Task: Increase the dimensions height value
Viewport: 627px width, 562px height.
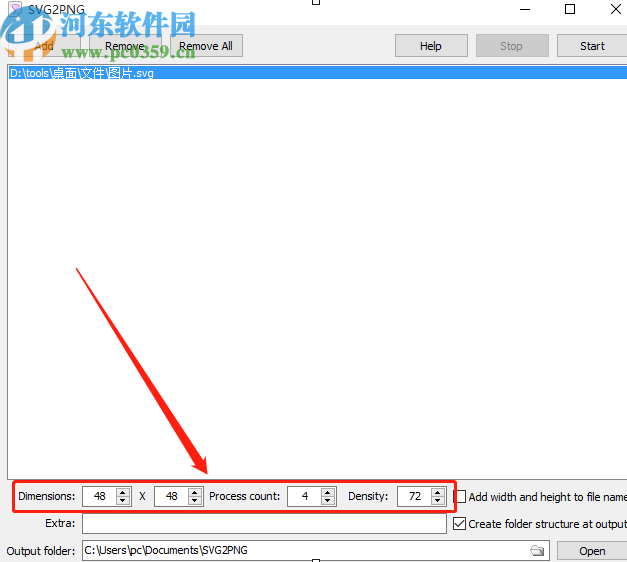Action: tap(195, 492)
